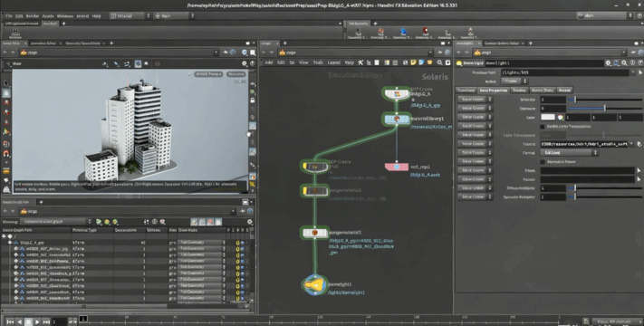Screen dimensions: 644x326
Task: Toggle the Enable Color Temperature checkbox
Action: click(543, 127)
